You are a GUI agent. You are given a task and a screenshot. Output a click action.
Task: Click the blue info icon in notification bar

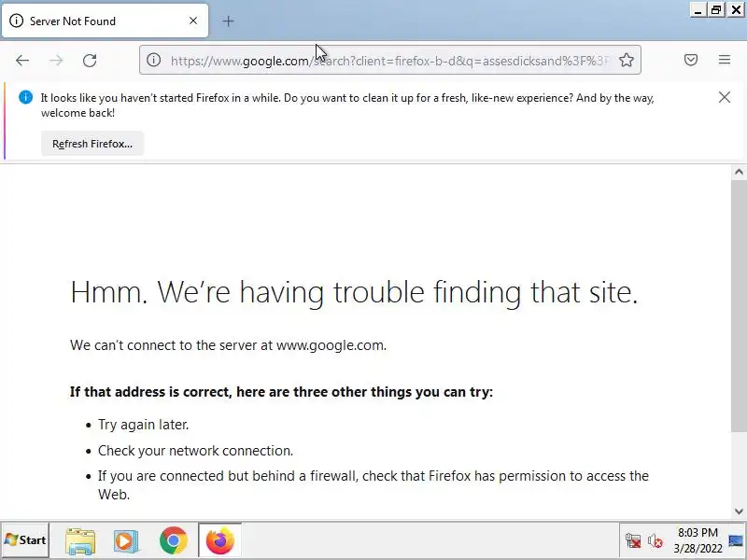tap(26, 97)
